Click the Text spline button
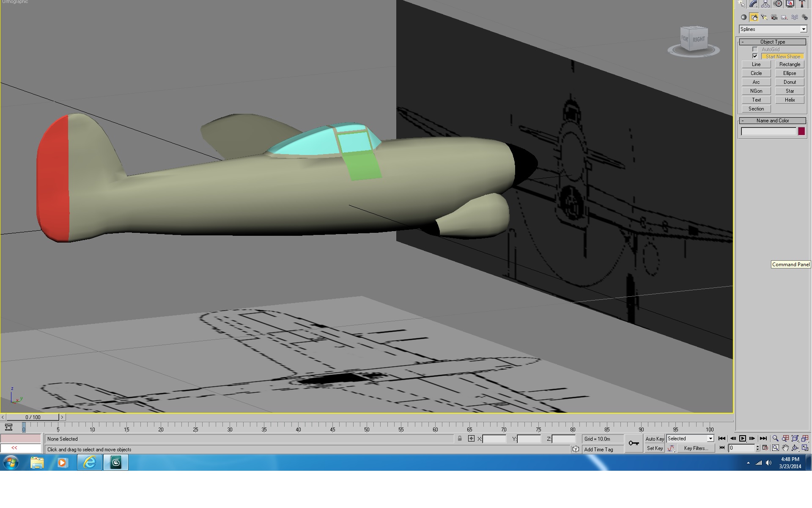The image size is (812, 508). [x=756, y=100]
